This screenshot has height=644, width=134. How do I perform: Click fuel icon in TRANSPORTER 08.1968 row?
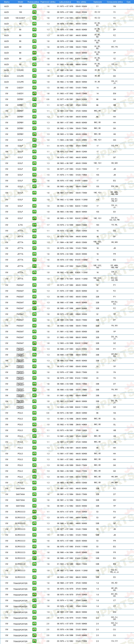tap(34, 583)
